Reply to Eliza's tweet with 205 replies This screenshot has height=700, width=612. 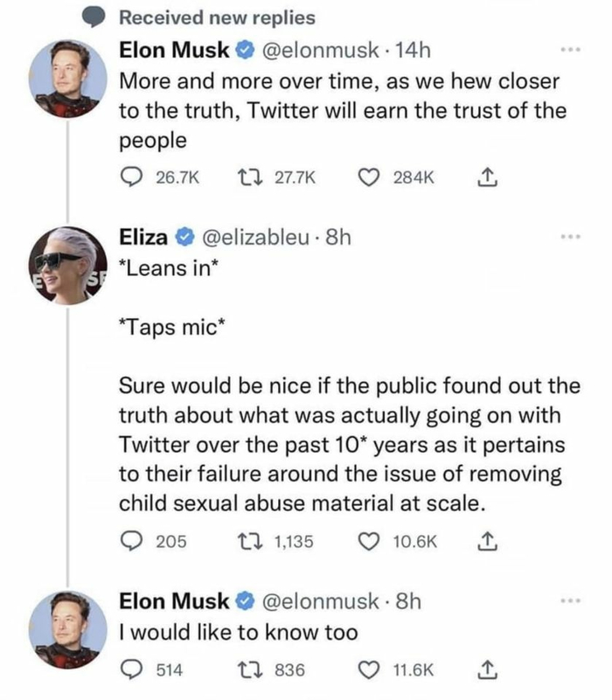[x=131, y=541]
